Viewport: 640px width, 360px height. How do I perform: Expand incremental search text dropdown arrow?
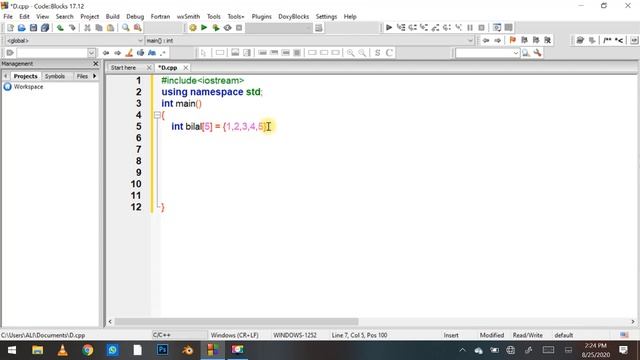(x=91, y=53)
